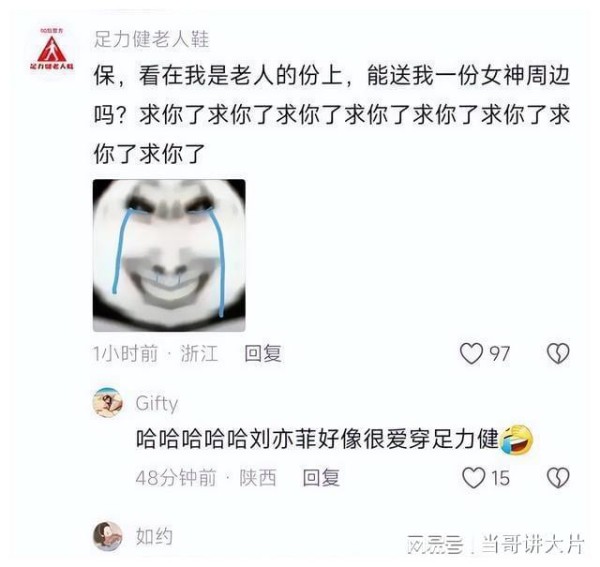Open the 如约 username link
Screen dimensions: 600x567
[154, 536]
